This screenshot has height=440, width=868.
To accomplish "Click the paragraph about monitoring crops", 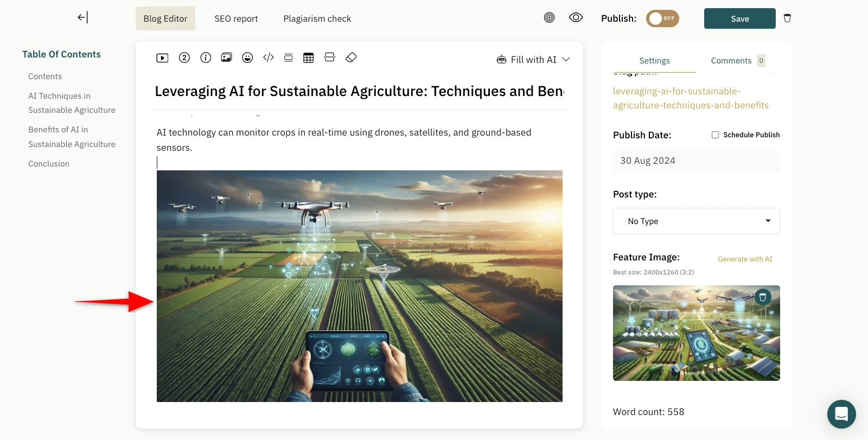I will coord(344,140).
